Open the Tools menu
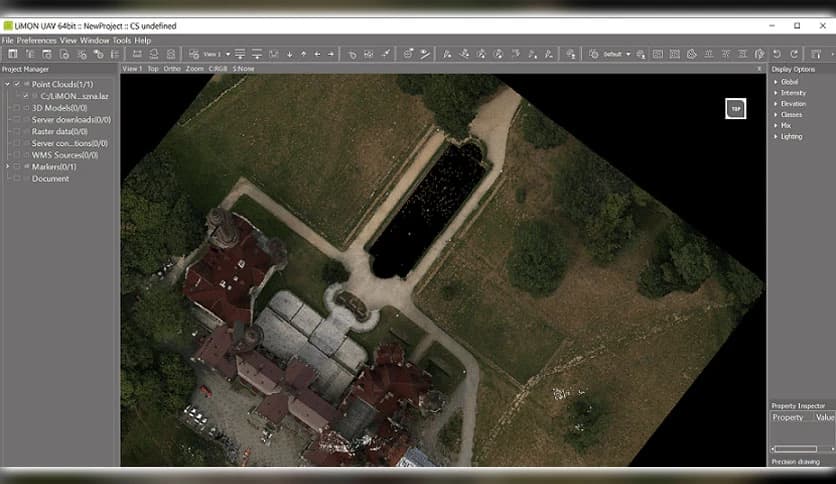836x484 pixels. point(122,41)
